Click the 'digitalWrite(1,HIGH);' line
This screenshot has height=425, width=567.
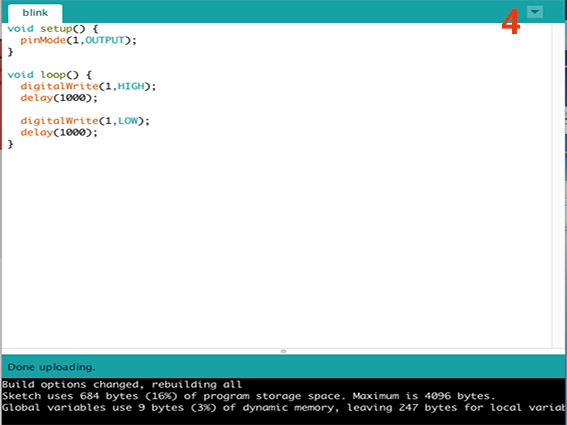click(x=88, y=86)
